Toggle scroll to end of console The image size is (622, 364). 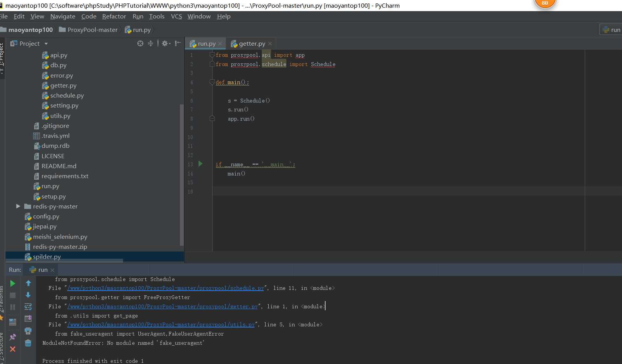(28, 319)
